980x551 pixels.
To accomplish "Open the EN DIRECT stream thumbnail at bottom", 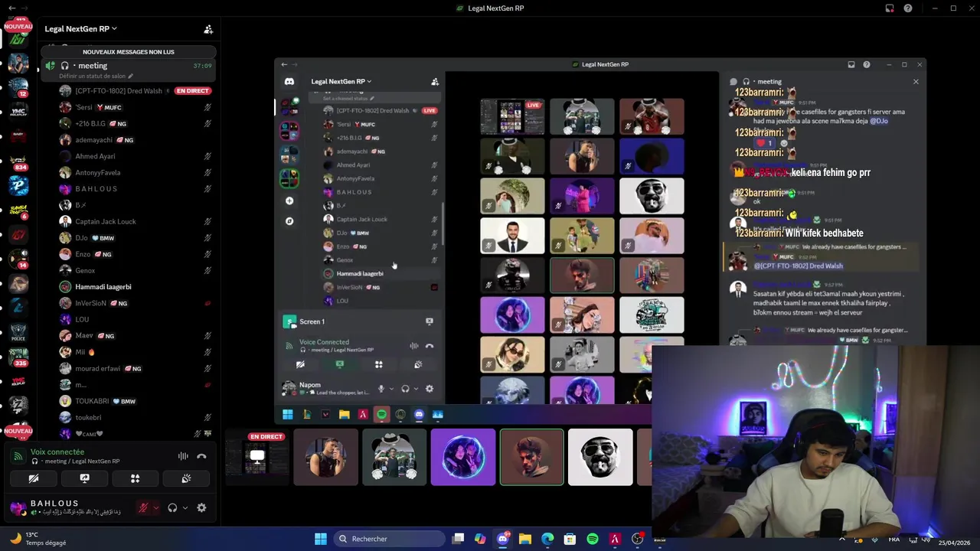I will [x=258, y=457].
